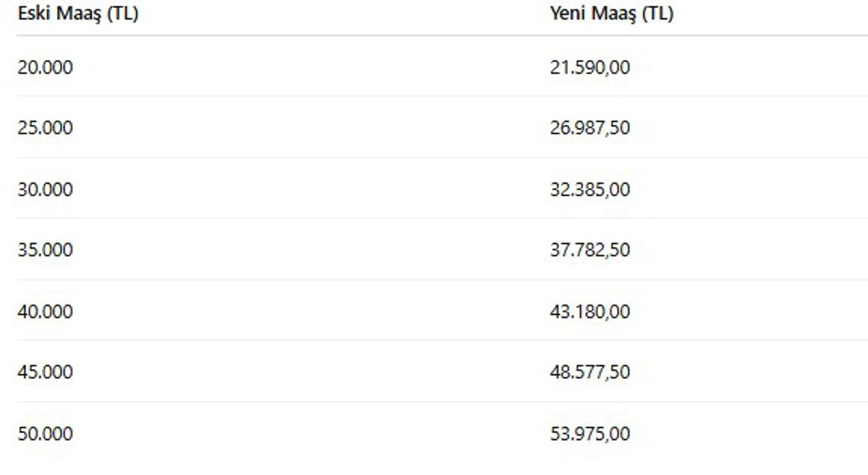The width and height of the screenshot is (868, 475).
Task: Click the word 'Yeni' in second header
Action: 569,14
